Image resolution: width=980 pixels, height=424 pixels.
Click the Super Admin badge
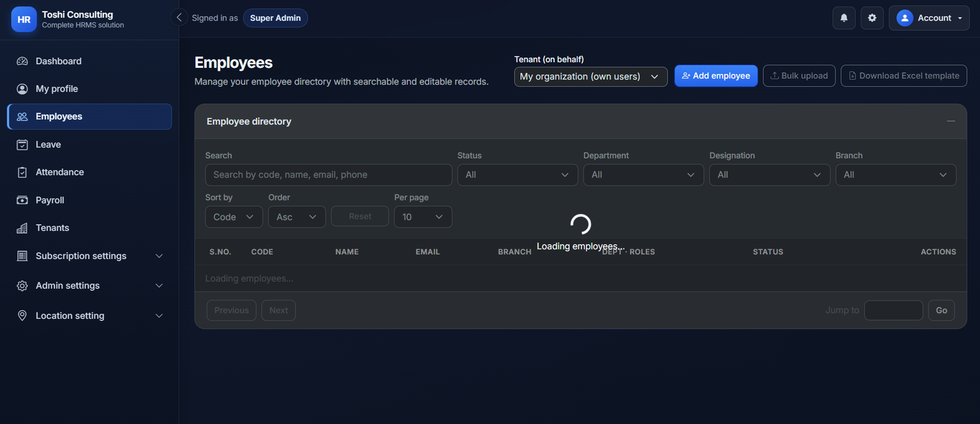[x=276, y=18]
